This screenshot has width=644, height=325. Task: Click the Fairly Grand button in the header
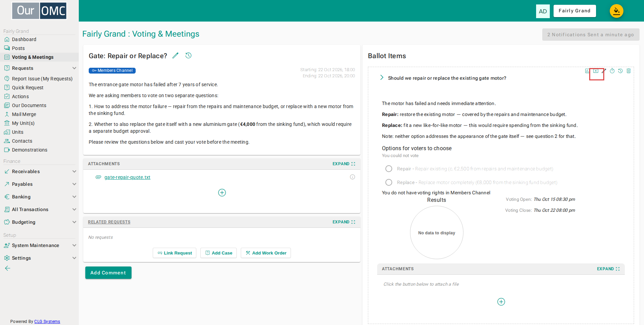point(574,11)
